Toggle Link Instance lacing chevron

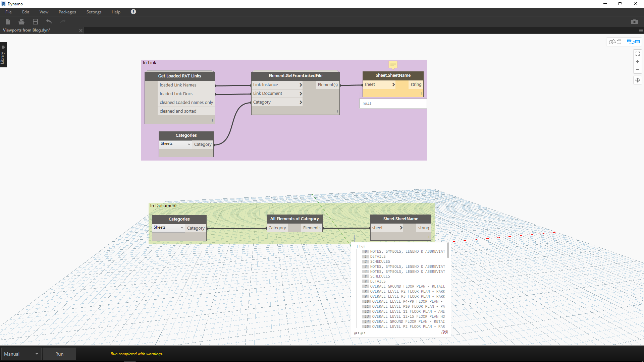pyautogui.click(x=301, y=85)
